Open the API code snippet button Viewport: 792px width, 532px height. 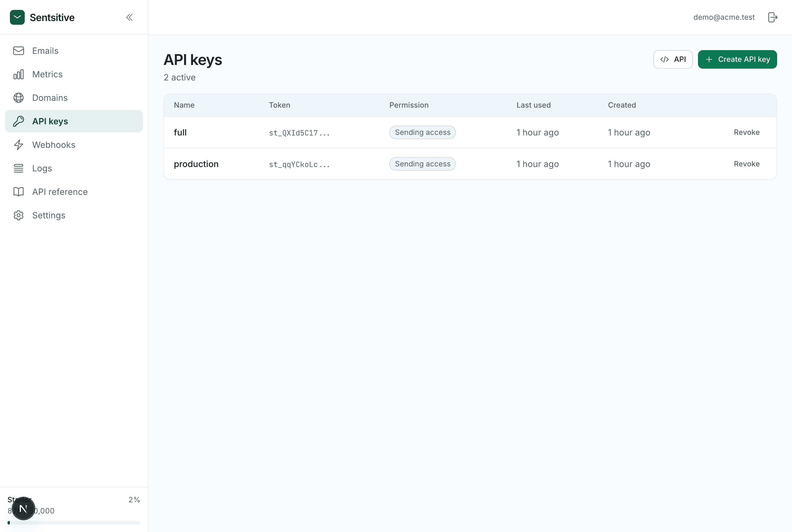(673, 59)
